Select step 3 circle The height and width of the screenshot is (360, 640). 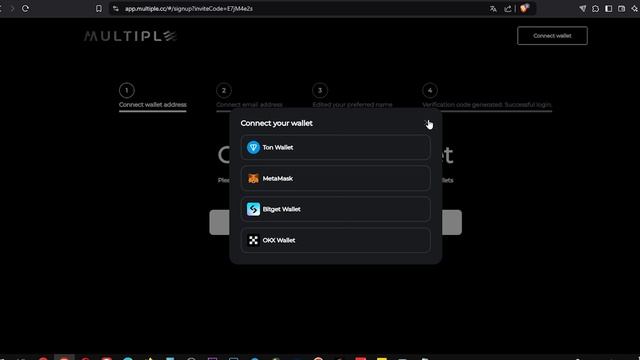320,90
